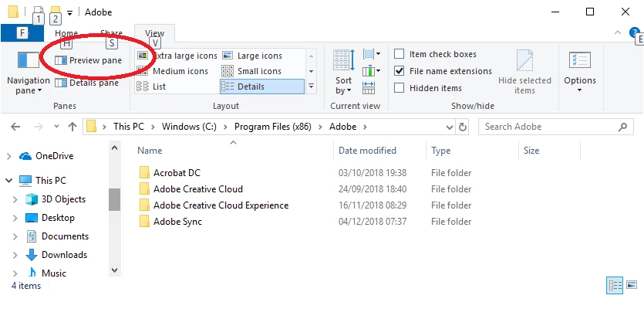Select the Adobe Sync folder
Screen dimensions: 644x319
pos(178,222)
